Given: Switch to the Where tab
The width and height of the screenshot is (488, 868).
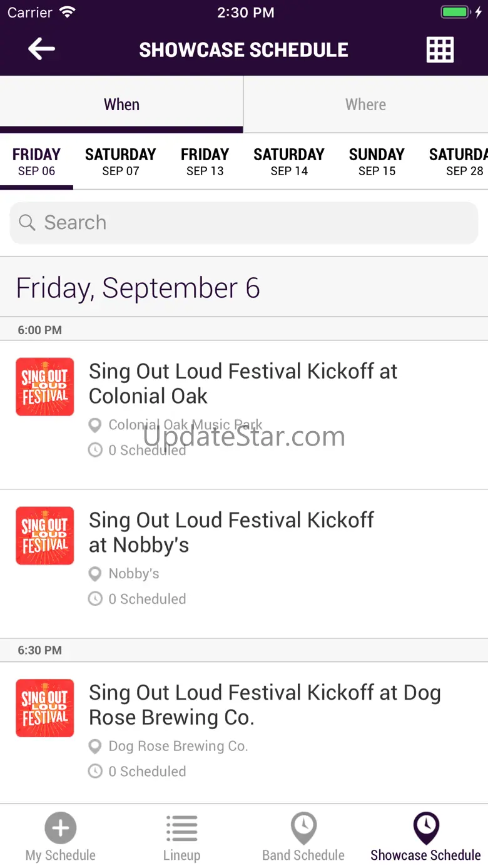Looking at the screenshot, I should tap(365, 105).
